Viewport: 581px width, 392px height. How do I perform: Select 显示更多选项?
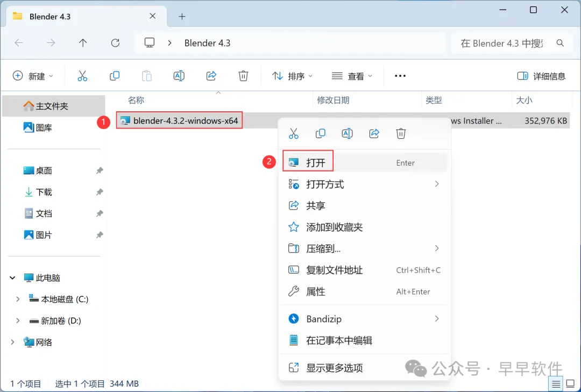point(364,368)
